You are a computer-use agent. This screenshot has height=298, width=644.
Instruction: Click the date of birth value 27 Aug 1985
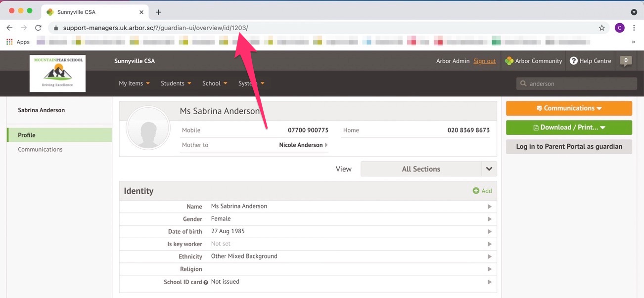228,231
